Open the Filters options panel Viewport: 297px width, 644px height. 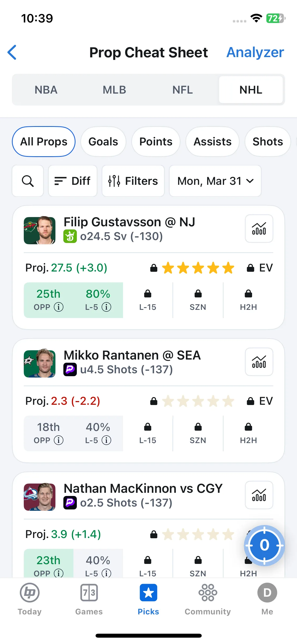(x=133, y=181)
